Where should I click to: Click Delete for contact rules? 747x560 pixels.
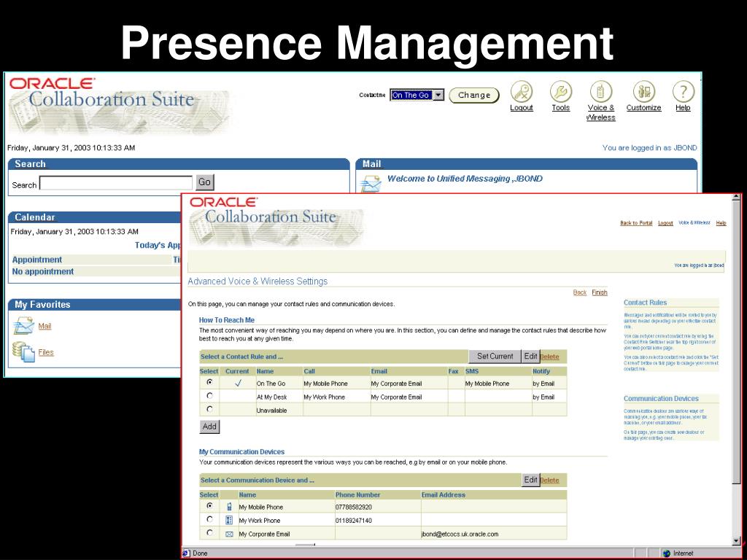point(549,357)
